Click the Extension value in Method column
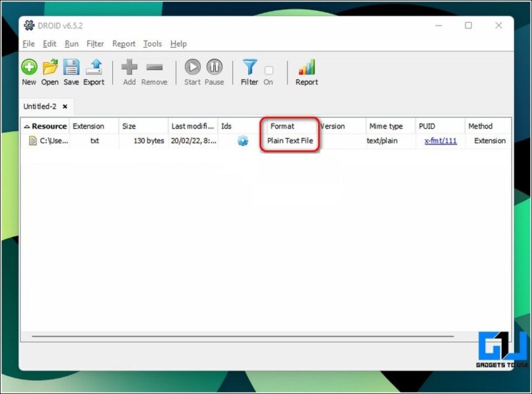Image resolution: width=532 pixels, height=394 pixels. (490, 141)
